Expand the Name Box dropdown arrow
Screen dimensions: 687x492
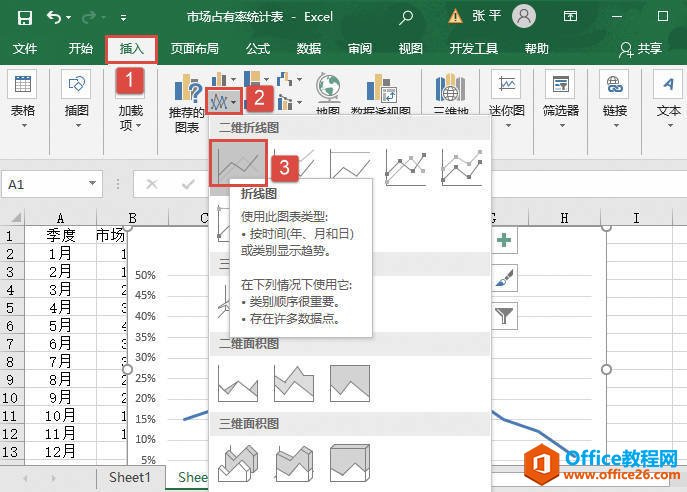(92, 184)
